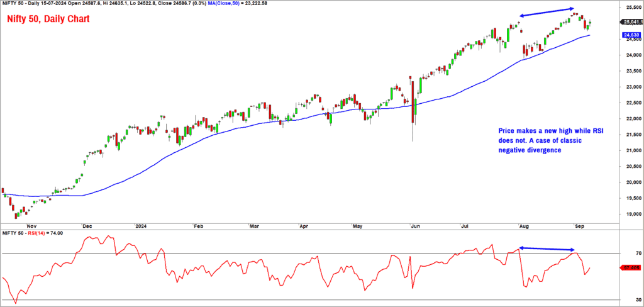This screenshot has height=307, width=644.
Task: Click the Nov label on the date axis
Action: [x=31, y=226]
